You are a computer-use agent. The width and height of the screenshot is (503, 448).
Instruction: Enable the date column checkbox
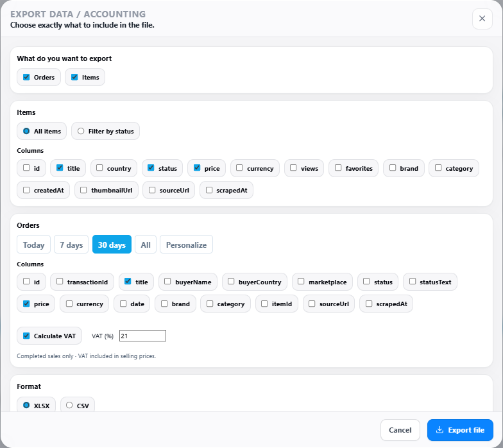point(123,304)
